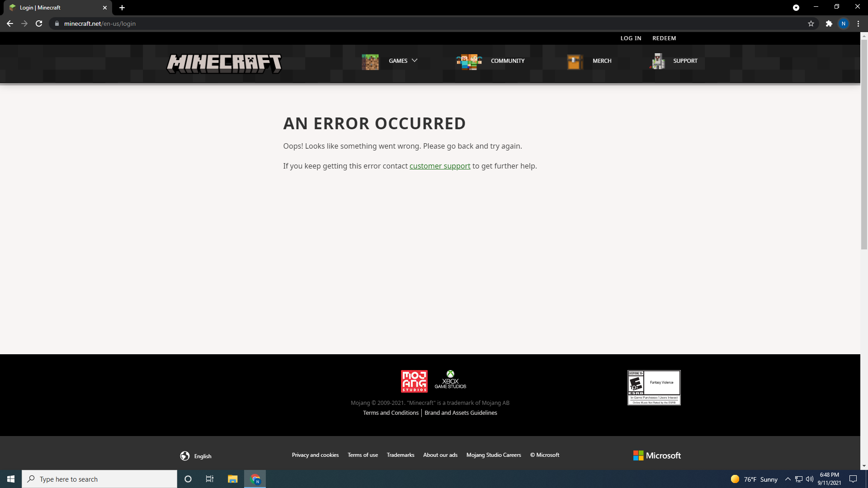Click the Windows taskbar search box
868x488 pixels.
tap(99, 479)
